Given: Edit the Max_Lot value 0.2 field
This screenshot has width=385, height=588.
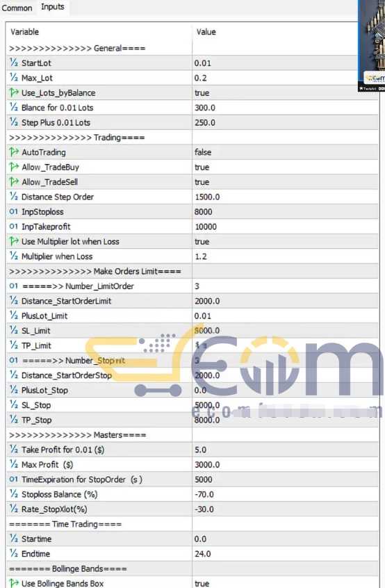Looking at the screenshot, I should (285, 78).
